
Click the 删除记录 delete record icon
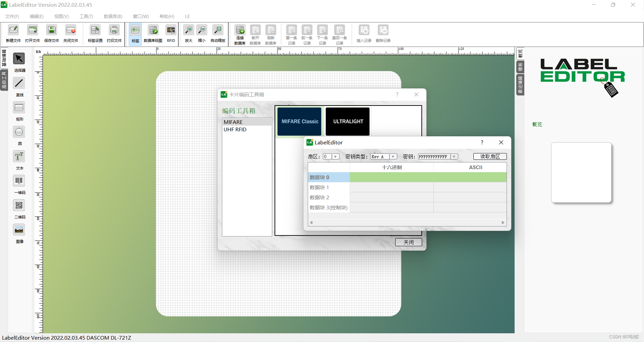[383, 30]
